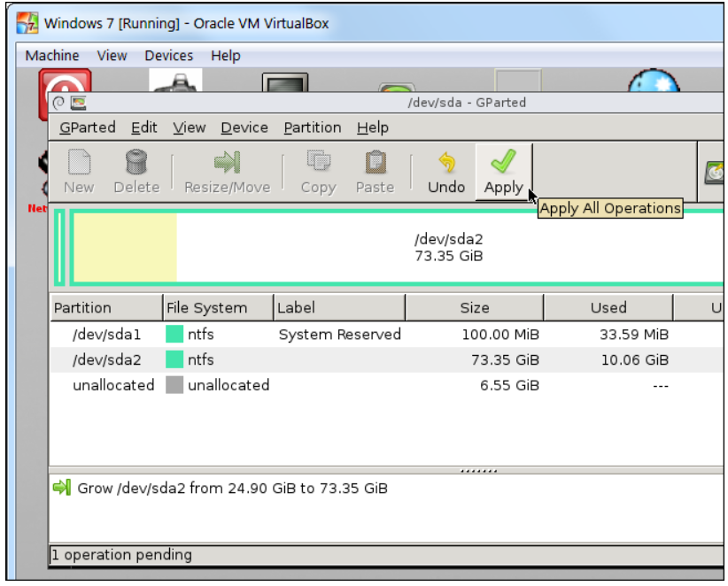Sort by Used column header
The width and height of the screenshot is (728, 586).
point(608,308)
